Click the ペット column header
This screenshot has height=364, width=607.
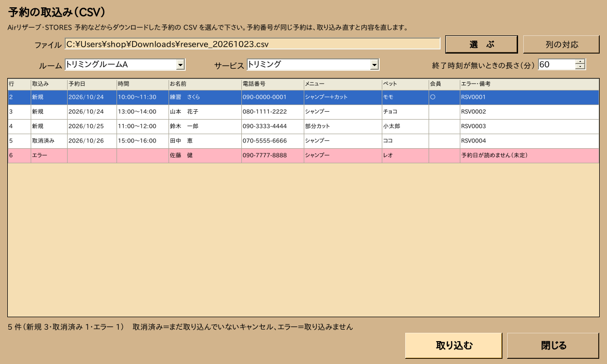(405, 84)
